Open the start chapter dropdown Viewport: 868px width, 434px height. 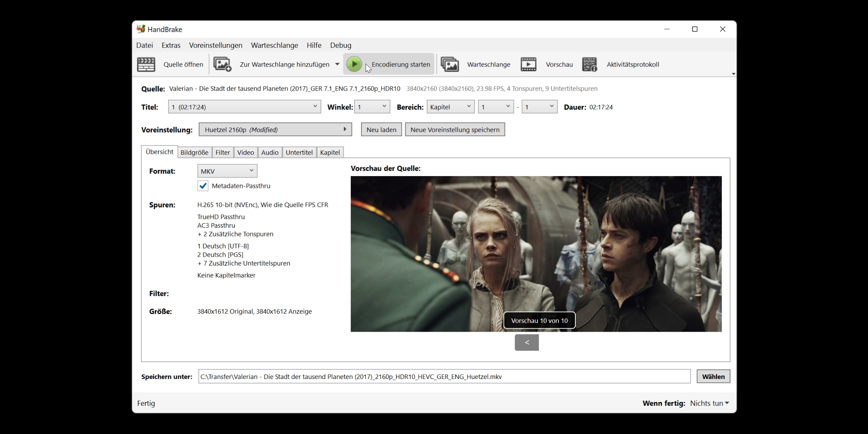click(496, 107)
